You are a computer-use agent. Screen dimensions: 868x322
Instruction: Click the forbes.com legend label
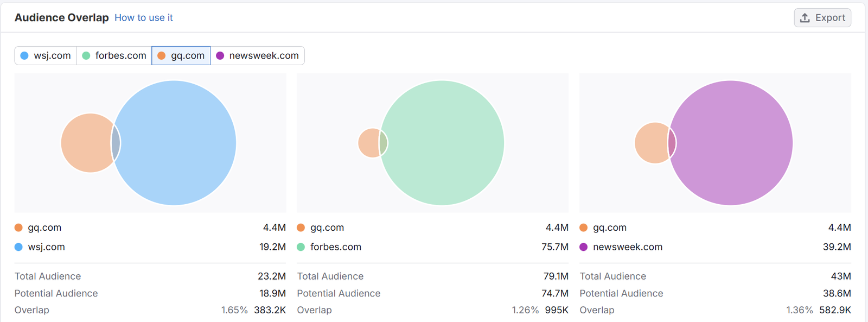(x=335, y=247)
